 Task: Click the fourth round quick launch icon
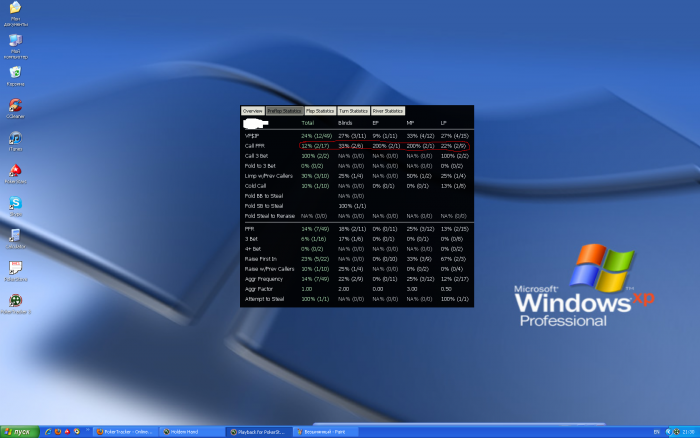tap(77, 432)
